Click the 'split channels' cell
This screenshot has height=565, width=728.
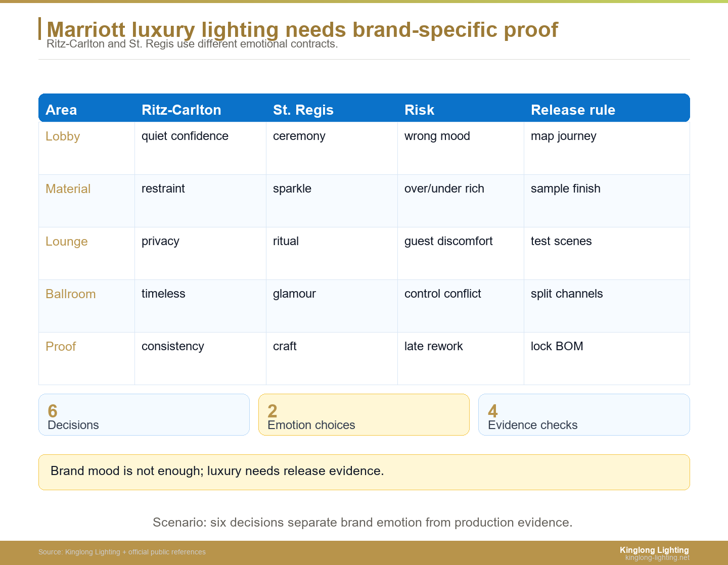[607, 306]
